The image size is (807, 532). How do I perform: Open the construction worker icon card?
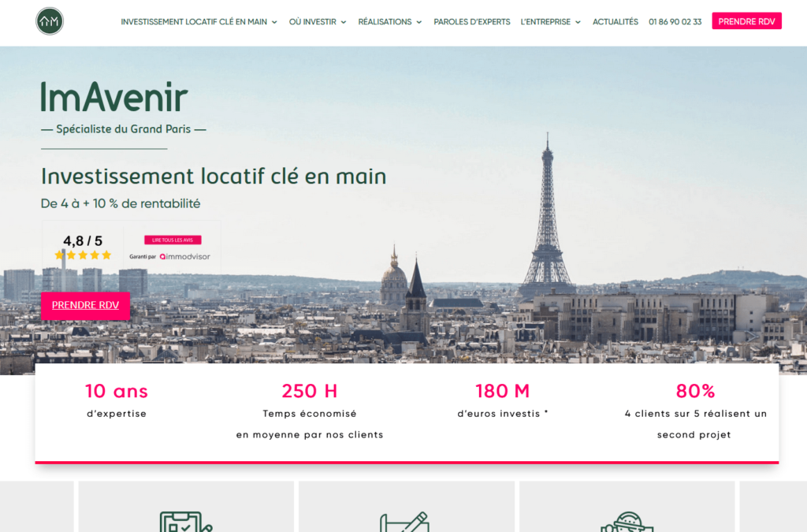(x=627, y=507)
